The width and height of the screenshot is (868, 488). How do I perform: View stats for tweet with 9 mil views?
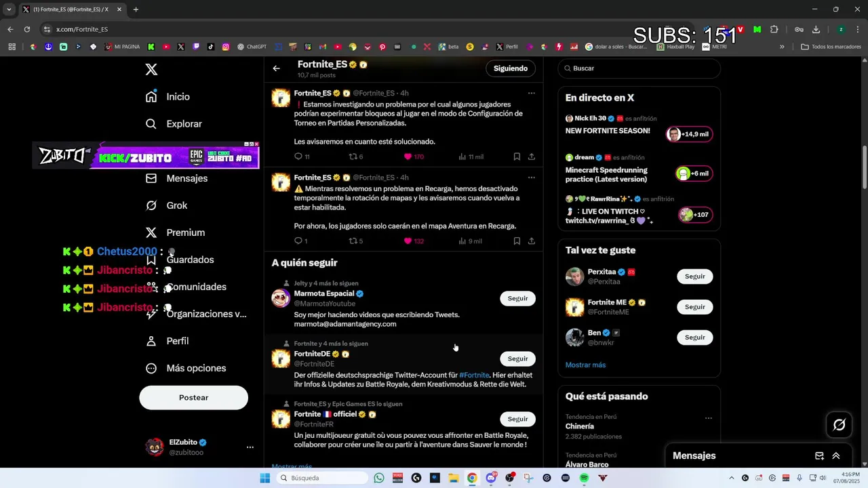pos(471,241)
